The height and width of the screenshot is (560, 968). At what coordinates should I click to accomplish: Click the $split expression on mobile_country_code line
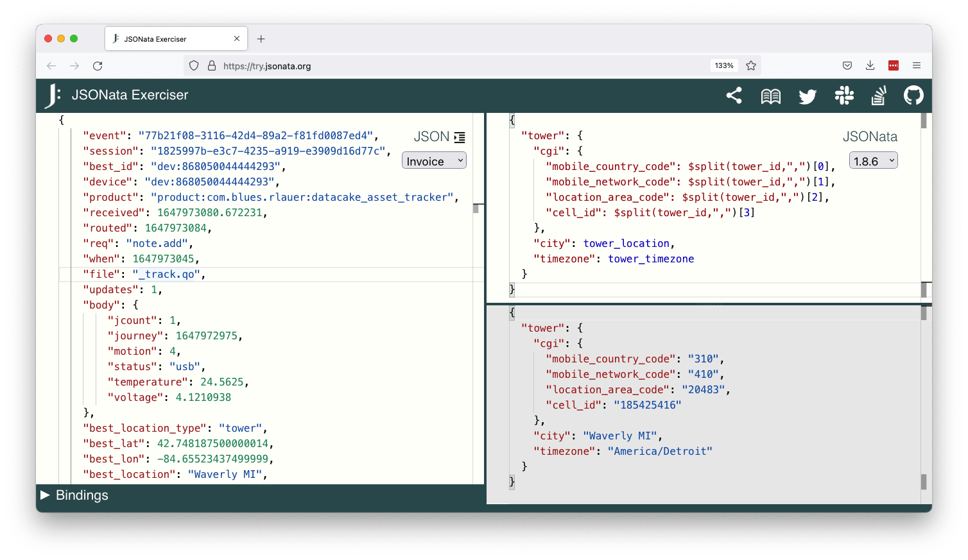758,167
